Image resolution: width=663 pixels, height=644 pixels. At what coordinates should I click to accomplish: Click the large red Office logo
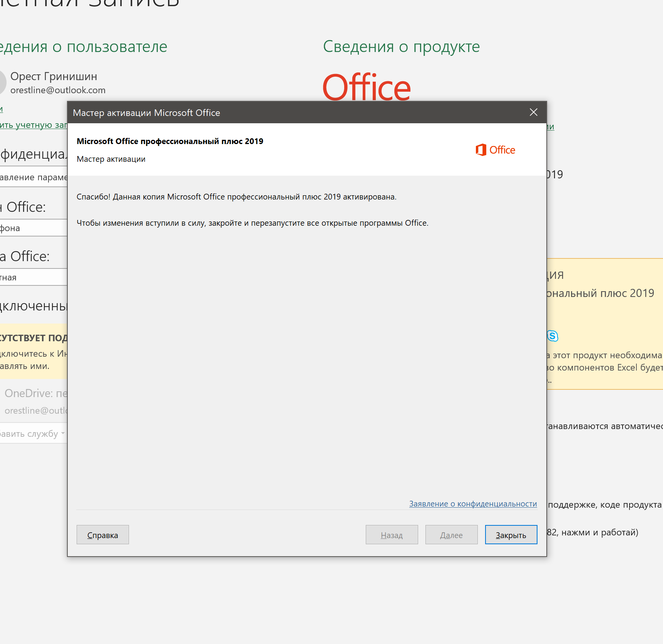point(366,87)
